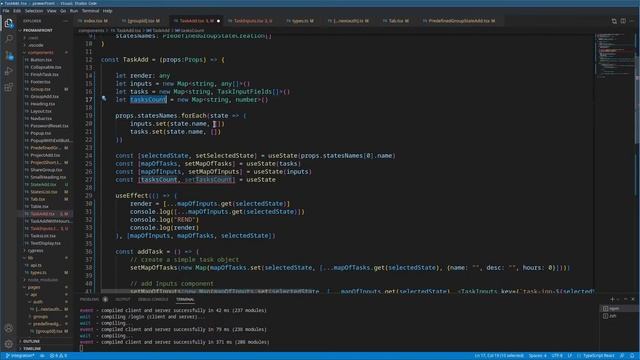Open the compare changes icon in editor toolbar
This screenshot has width=640, height=360.
tap(614, 21)
